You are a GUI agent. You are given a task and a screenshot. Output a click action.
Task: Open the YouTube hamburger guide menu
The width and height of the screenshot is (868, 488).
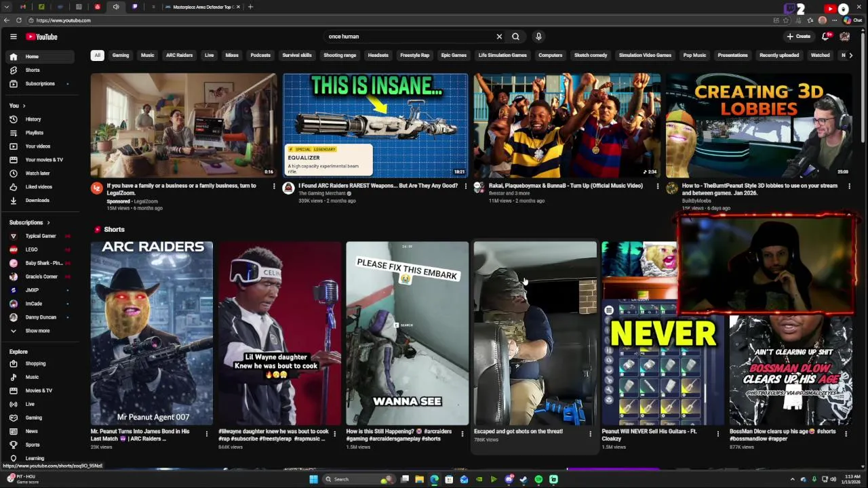tap(13, 37)
